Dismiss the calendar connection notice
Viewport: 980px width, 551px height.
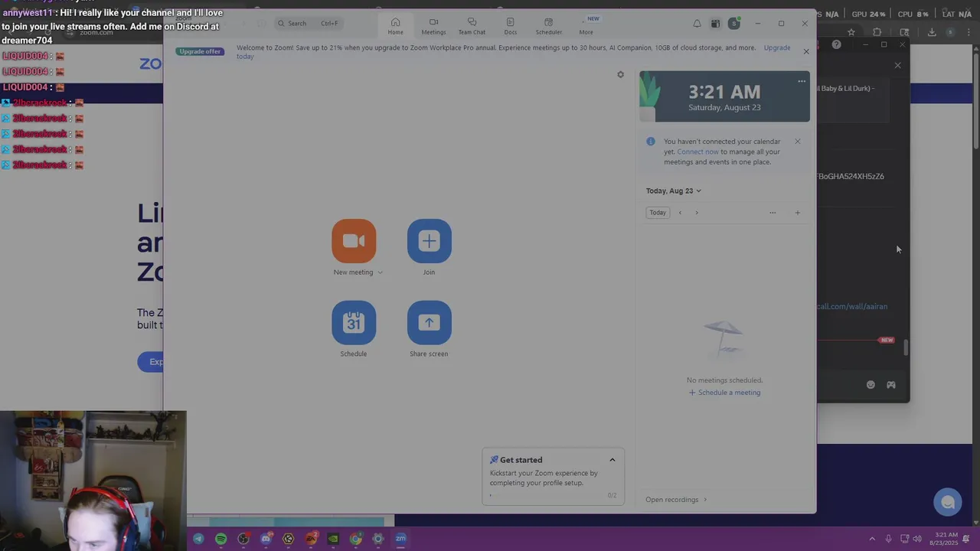pyautogui.click(x=797, y=142)
